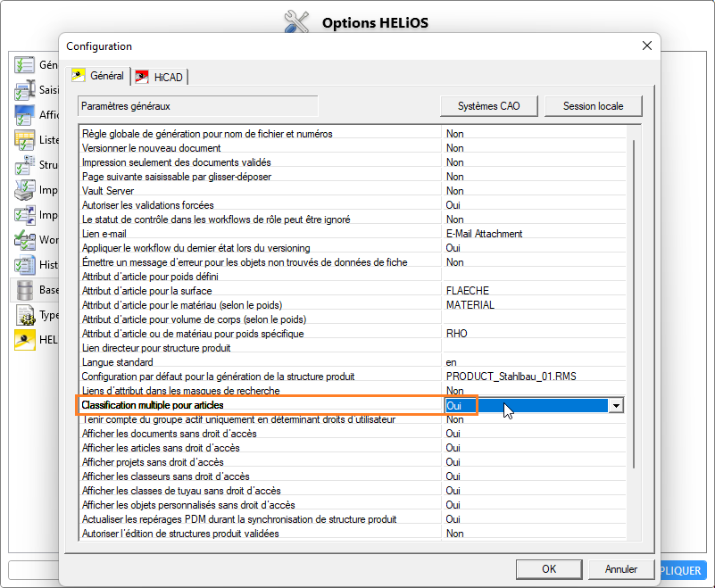Select row "Afficher les articles sans droit d'accès"

pos(352,448)
